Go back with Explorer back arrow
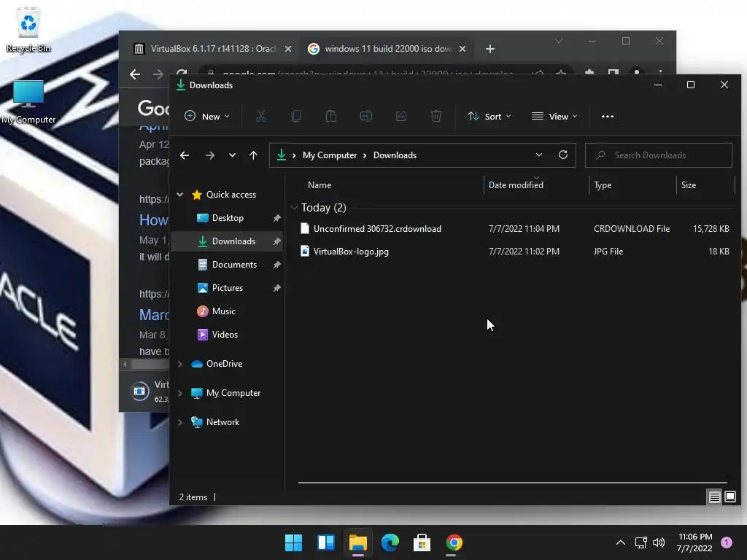 coord(185,155)
